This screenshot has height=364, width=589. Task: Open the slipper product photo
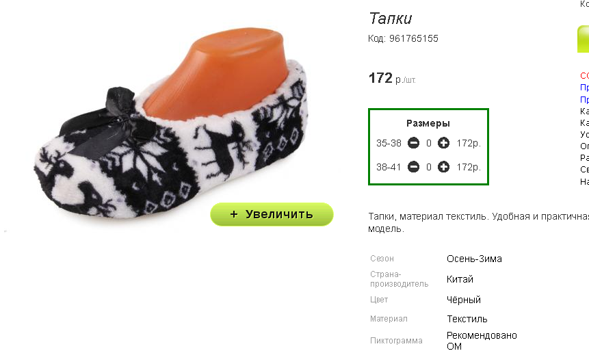[171, 124]
